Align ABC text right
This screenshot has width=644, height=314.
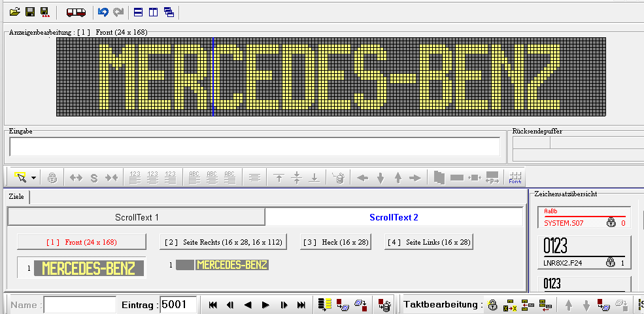(229, 177)
